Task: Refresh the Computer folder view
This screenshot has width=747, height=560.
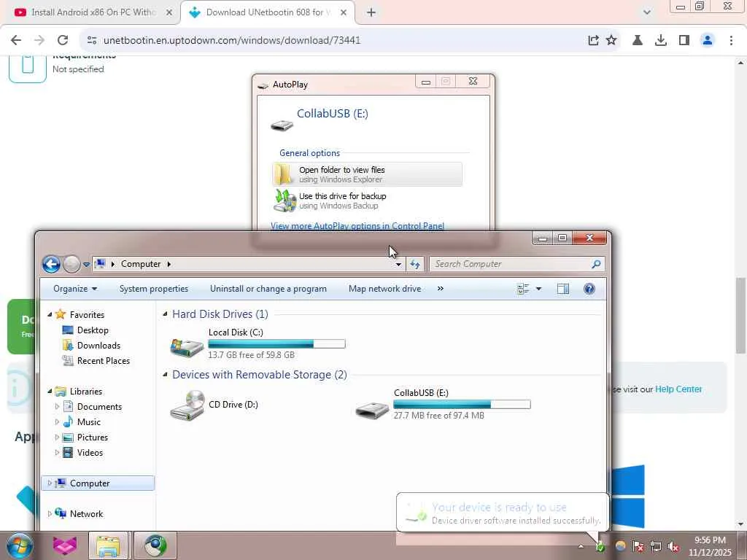Action: pos(415,264)
